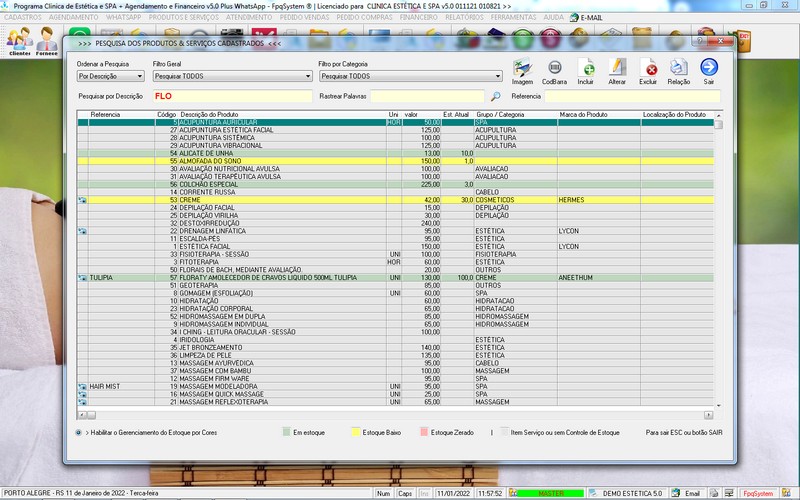The image size is (800, 500).
Task: Click the Exit door icon in main toolbar
Action: [x=742, y=41]
